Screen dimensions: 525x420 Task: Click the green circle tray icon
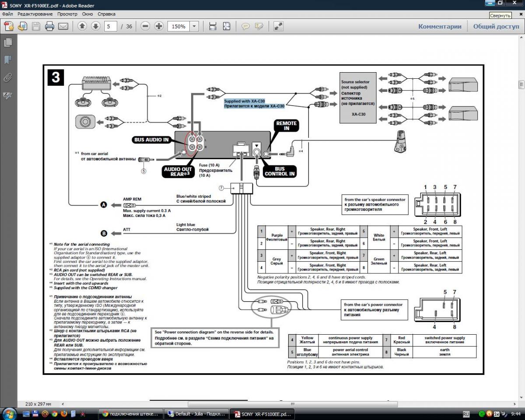[482, 414]
